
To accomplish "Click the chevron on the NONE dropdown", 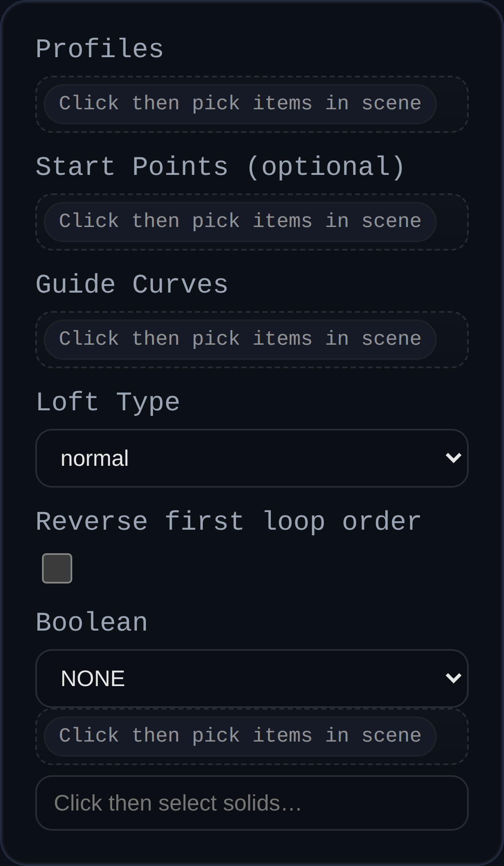I will pos(454,678).
